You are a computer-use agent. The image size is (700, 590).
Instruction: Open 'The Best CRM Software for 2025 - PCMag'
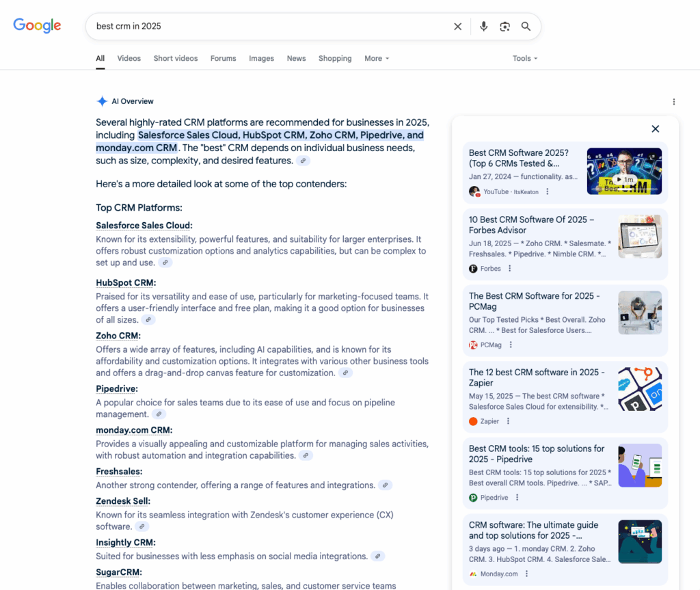point(534,301)
